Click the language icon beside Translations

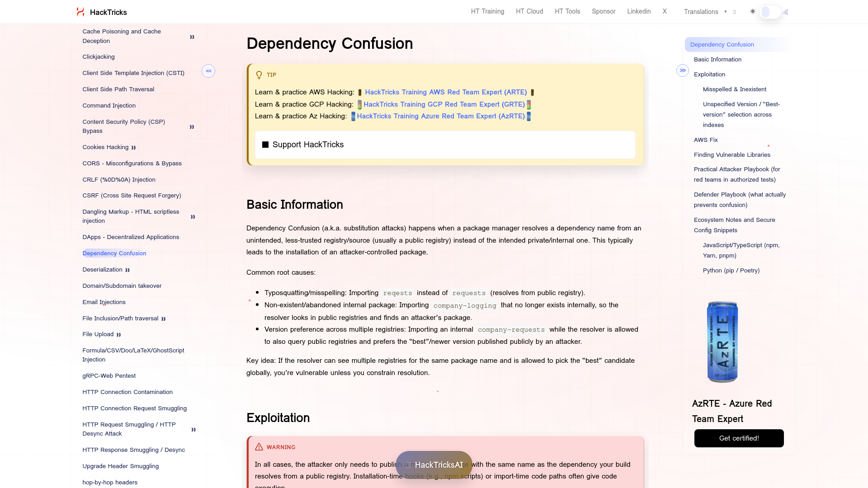(734, 12)
